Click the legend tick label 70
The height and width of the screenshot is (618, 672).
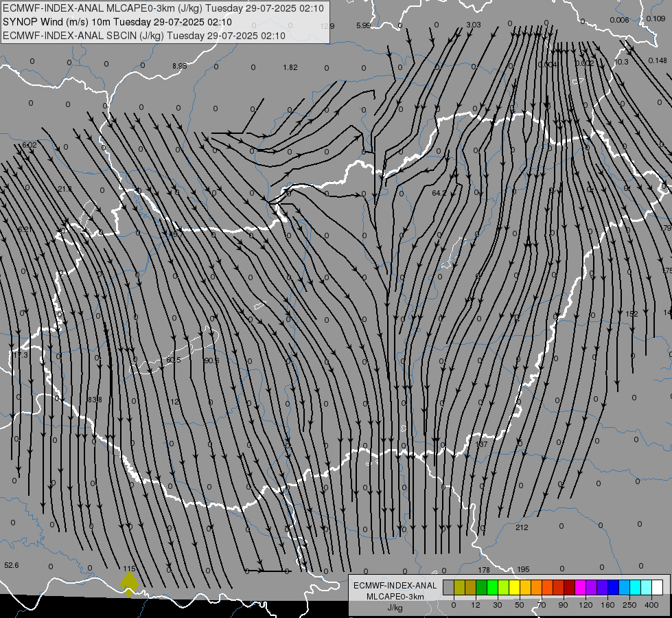click(542, 605)
